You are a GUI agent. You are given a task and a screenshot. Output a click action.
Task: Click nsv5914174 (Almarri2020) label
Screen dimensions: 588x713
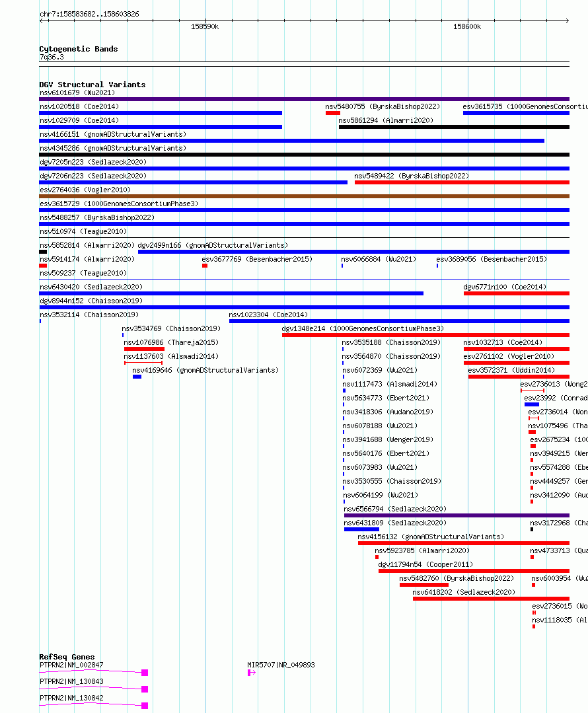click(x=87, y=259)
